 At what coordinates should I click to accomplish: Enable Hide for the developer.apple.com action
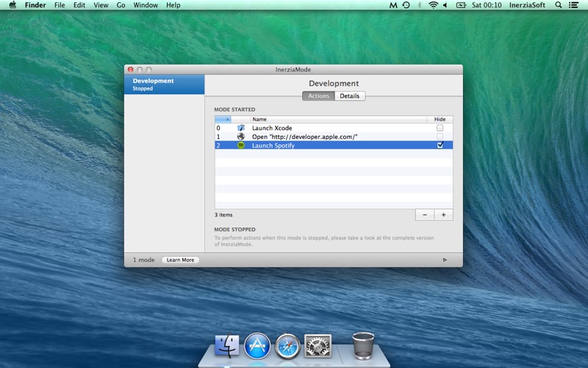(440, 137)
